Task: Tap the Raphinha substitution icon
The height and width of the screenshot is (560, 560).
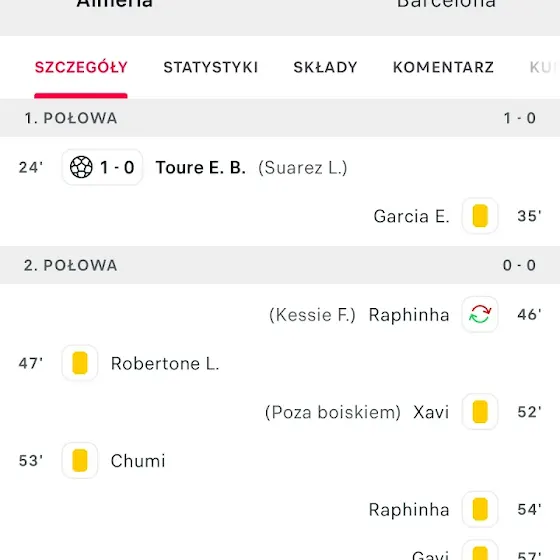Action: point(480,314)
